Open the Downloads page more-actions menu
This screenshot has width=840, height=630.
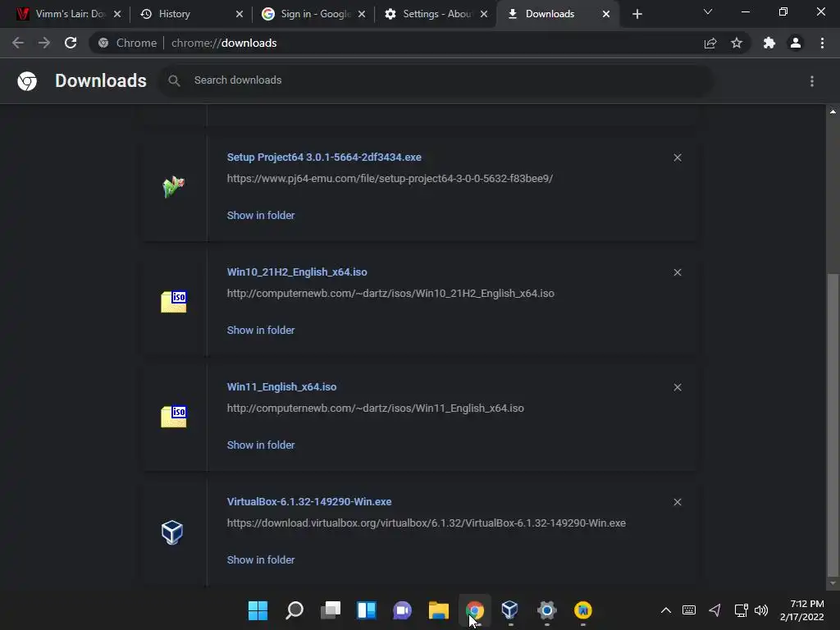[x=812, y=81]
